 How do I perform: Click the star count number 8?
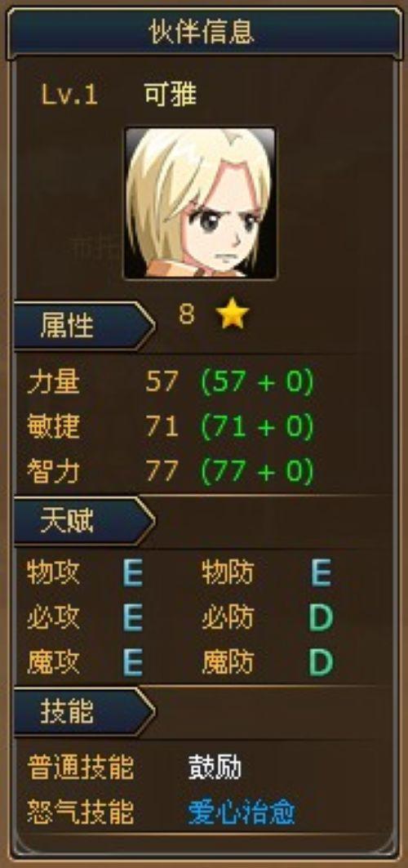187,314
